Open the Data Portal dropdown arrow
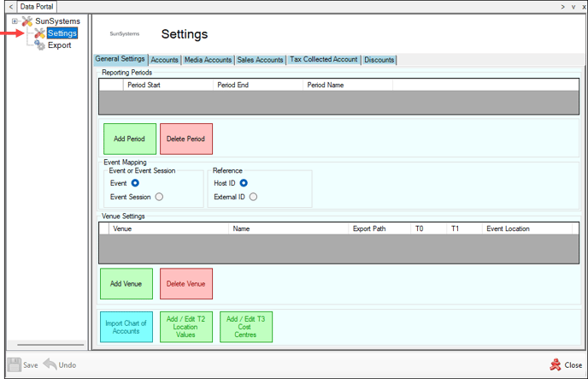This screenshot has height=379, width=588. click(562, 6)
